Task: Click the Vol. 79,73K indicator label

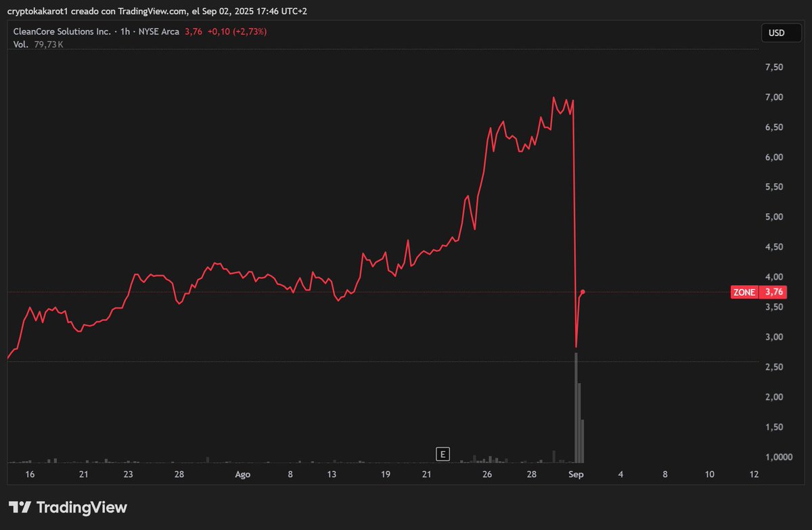Action: tap(39, 44)
